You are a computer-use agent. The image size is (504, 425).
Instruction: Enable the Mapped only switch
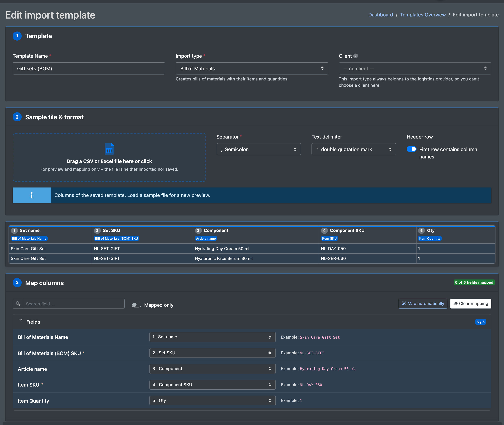point(136,305)
